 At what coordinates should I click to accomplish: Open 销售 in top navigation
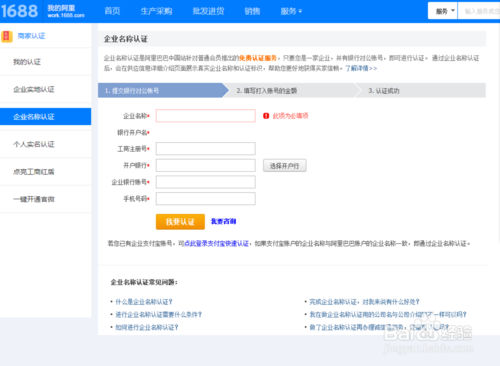point(252,11)
